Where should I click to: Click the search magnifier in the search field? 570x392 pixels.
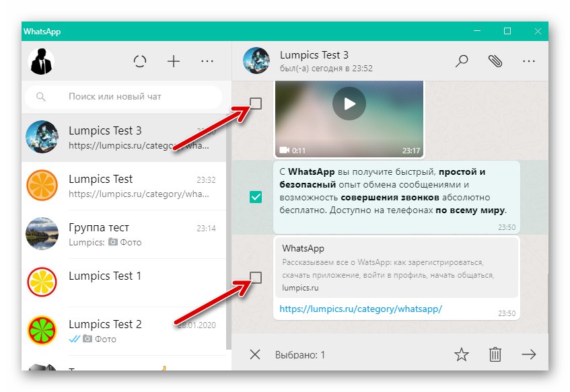click(x=41, y=97)
